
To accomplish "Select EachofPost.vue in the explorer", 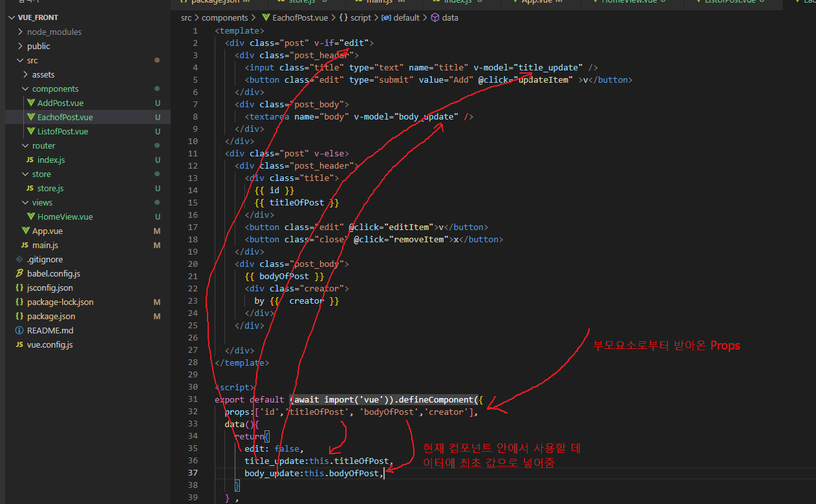I will (x=65, y=117).
